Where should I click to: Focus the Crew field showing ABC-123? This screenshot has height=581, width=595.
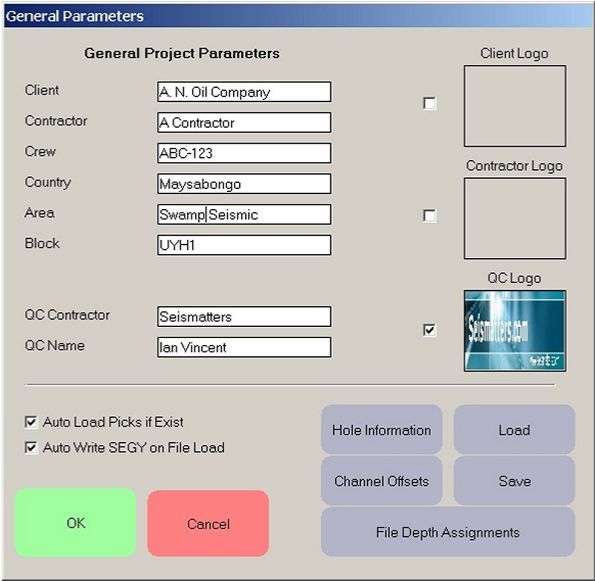(x=244, y=153)
